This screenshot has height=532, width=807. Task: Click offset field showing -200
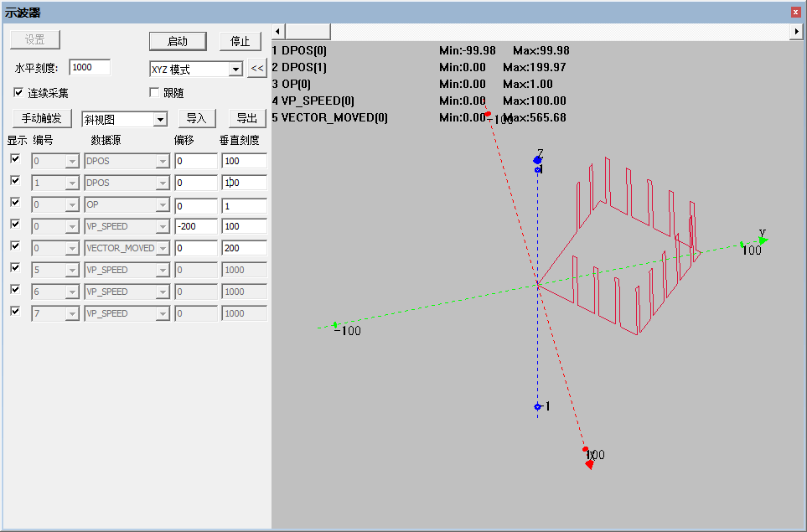(196, 226)
